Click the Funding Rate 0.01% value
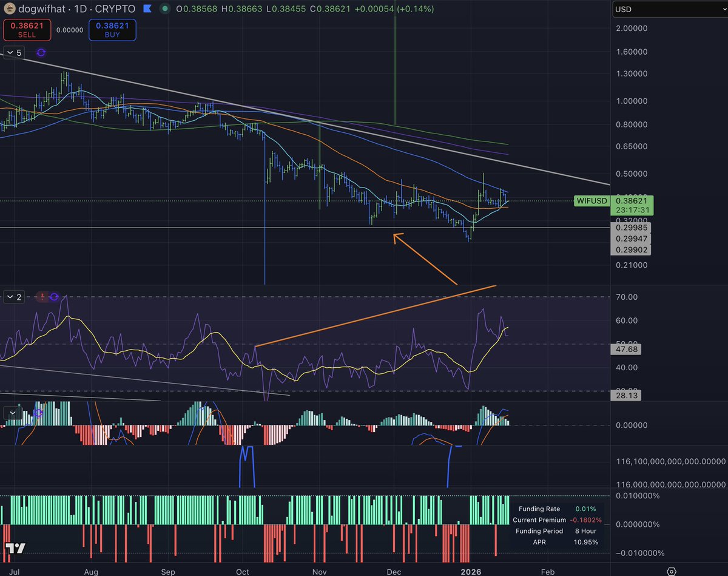The height and width of the screenshot is (576, 728). click(586, 509)
